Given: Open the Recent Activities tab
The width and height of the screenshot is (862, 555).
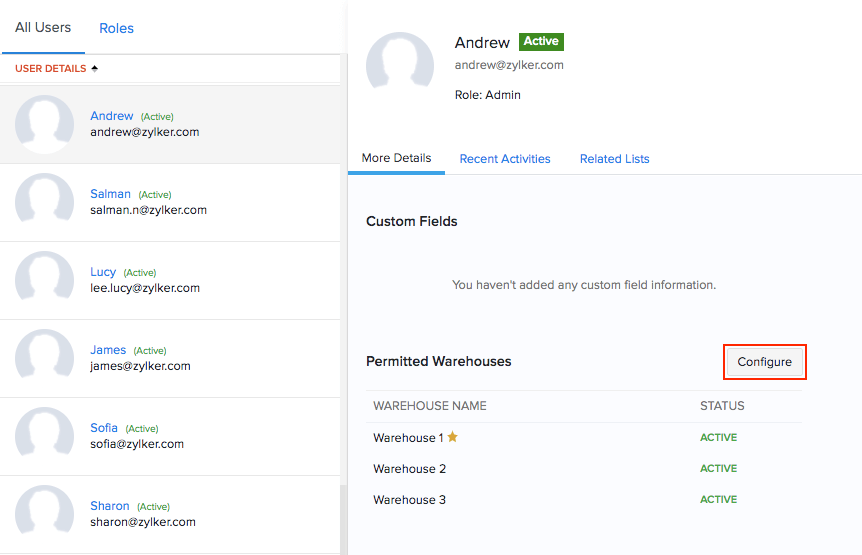Looking at the screenshot, I should coord(505,159).
